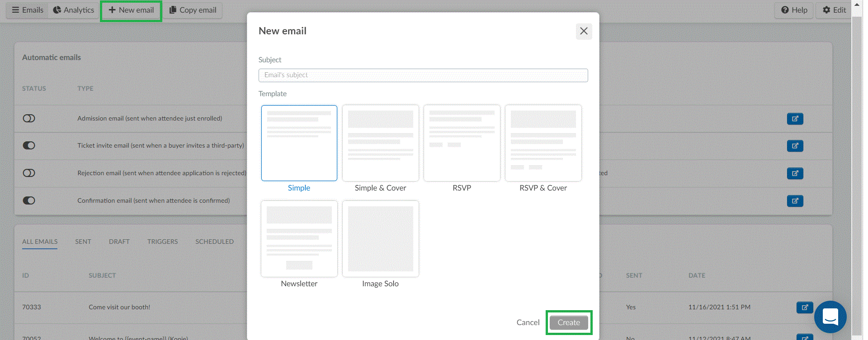Open the chat support bubble
This screenshot has height=340, width=868.
830,317
